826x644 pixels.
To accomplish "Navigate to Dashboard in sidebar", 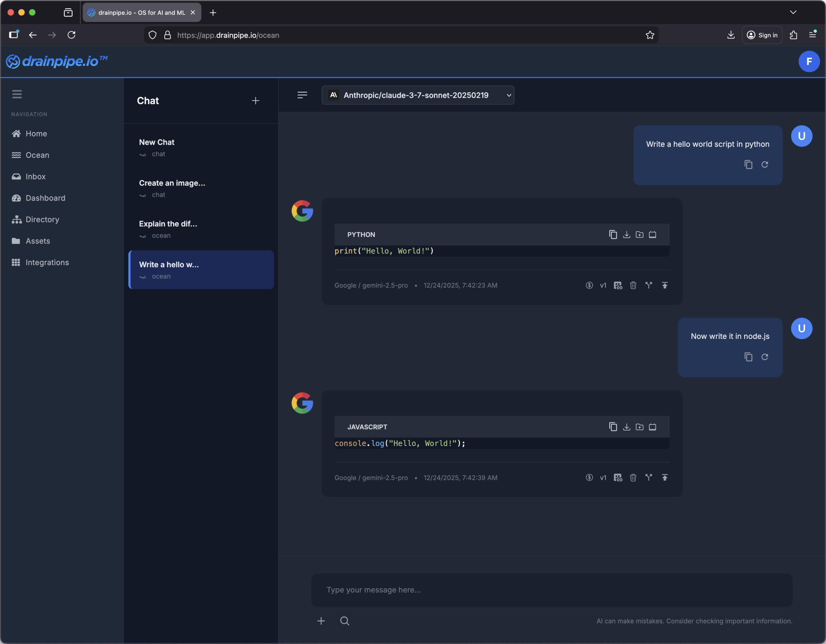I will tap(45, 198).
